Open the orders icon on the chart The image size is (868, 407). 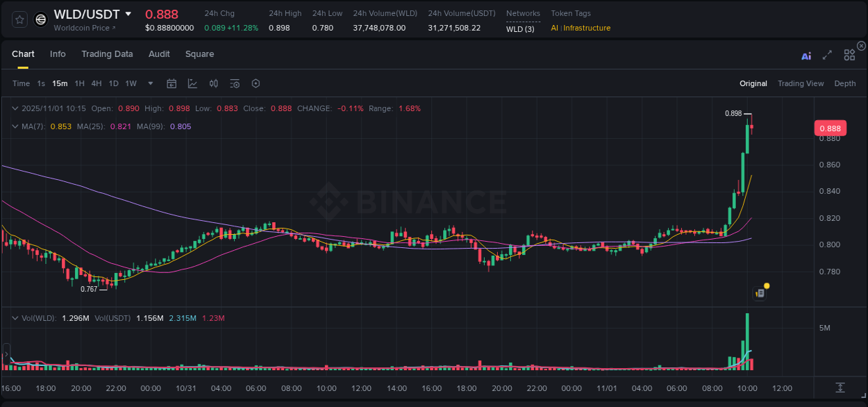click(x=758, y=292)
